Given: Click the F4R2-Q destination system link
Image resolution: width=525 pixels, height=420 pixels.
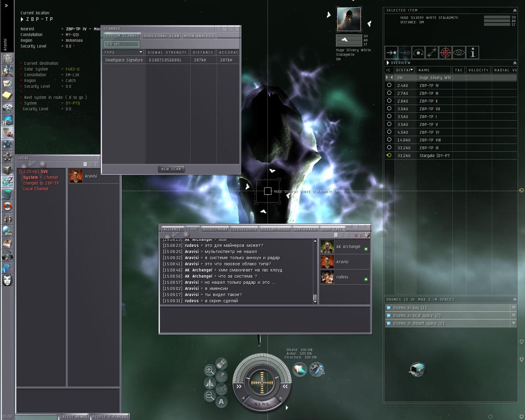Looking at the screenshot, I should click(x=73, y=69).
